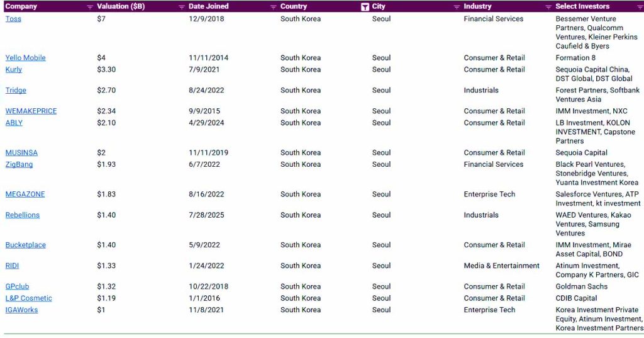Open the active Country column filter icon
This screenshot has width=644, height=338.
click(365, 7)
